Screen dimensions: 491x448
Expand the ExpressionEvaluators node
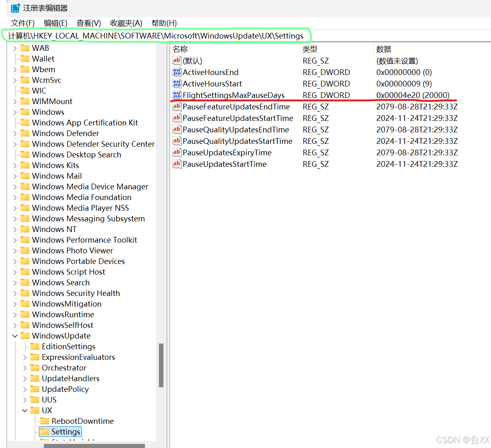[x=25, y=357]
